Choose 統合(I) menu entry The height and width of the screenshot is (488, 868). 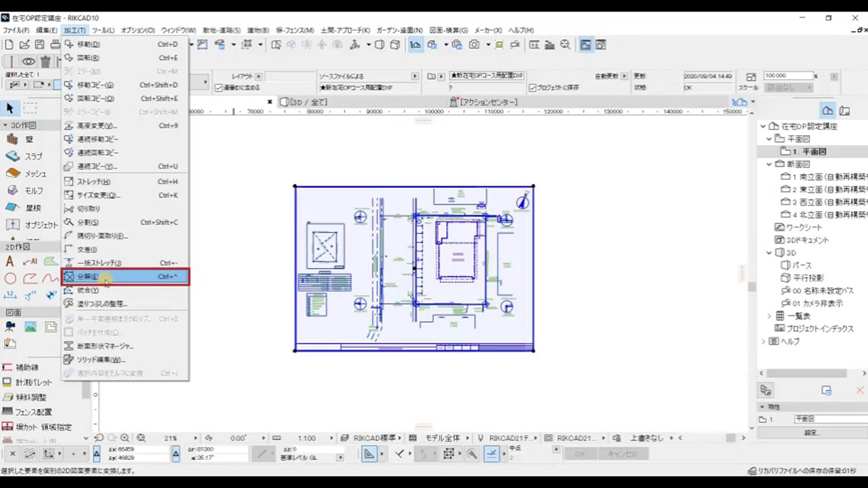click(125, 290)
